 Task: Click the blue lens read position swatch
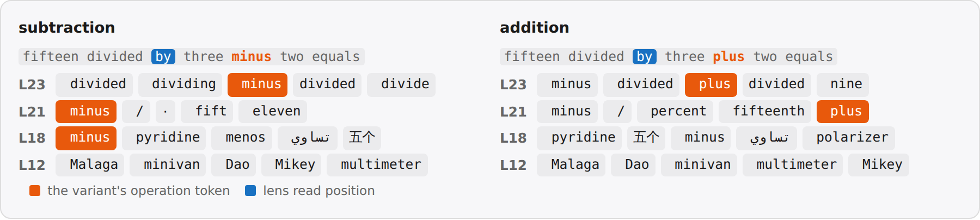[250, 191]
